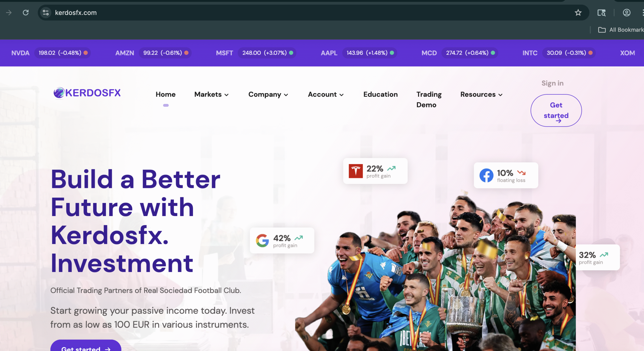Open the site information icon beside the URL
The height and width of the screenshot is (351, 644).
coord(46,13)
